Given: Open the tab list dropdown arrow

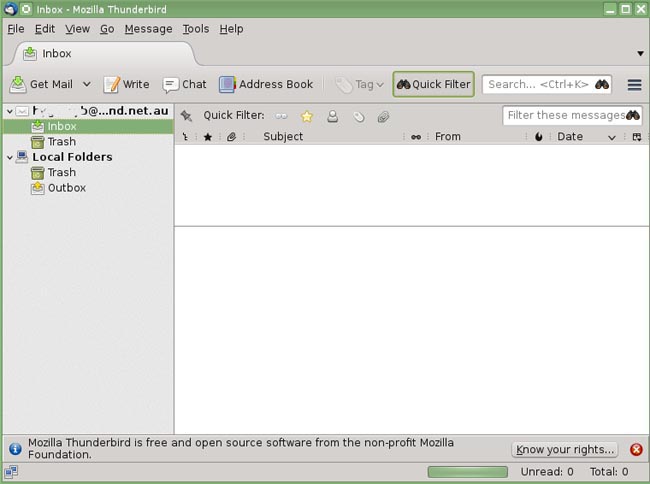Looking at the screenshot, I should 640,53.
